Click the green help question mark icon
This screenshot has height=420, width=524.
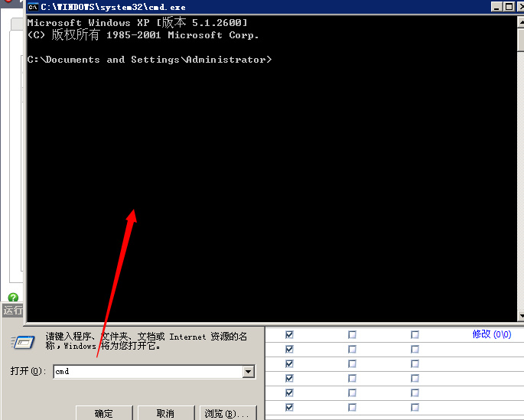(13, 297)
